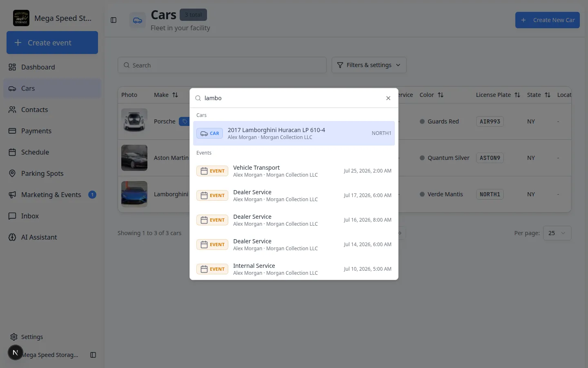The height and width of the screenshot is (368, 588).
Task: Go to Dashboard in sidebar
Action: pos(52,67)
